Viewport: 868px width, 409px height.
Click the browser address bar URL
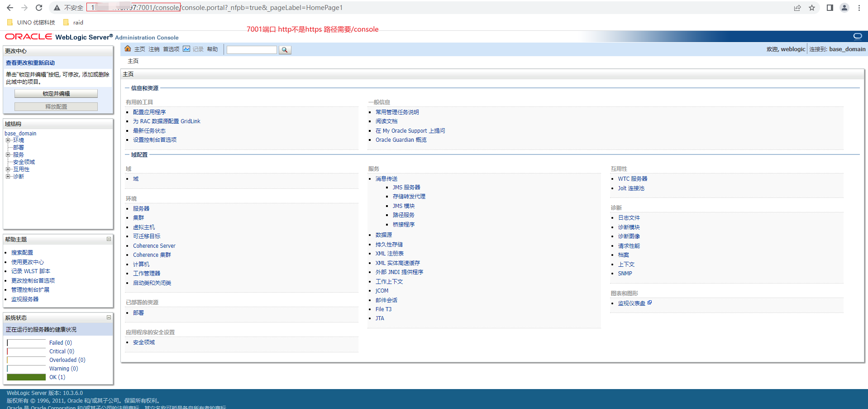click(216, 8)
